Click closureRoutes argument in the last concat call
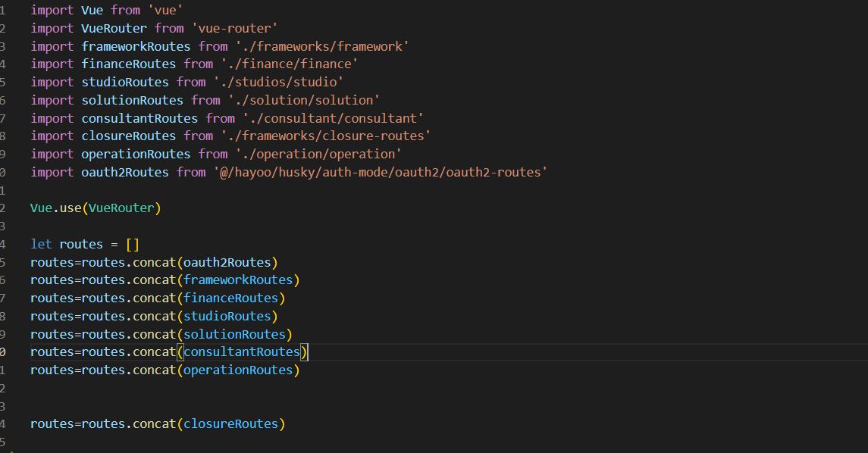868x453 pixels. click(231, 424)
